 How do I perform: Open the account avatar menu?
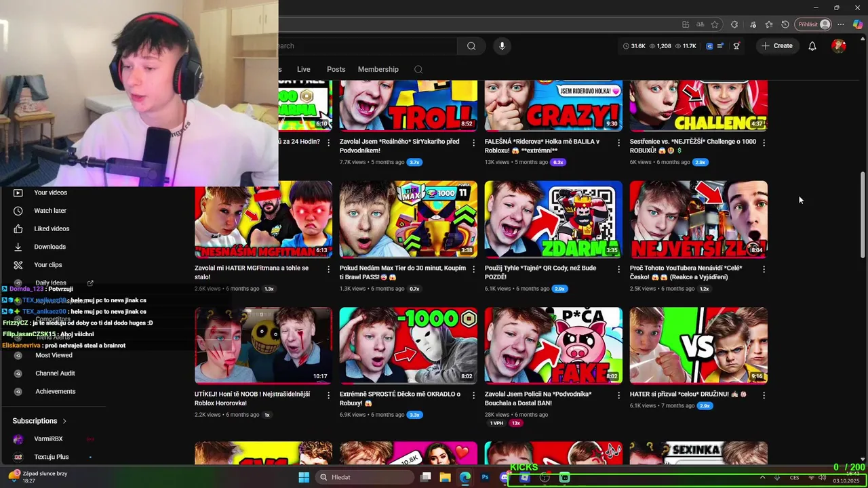[839, 46]
